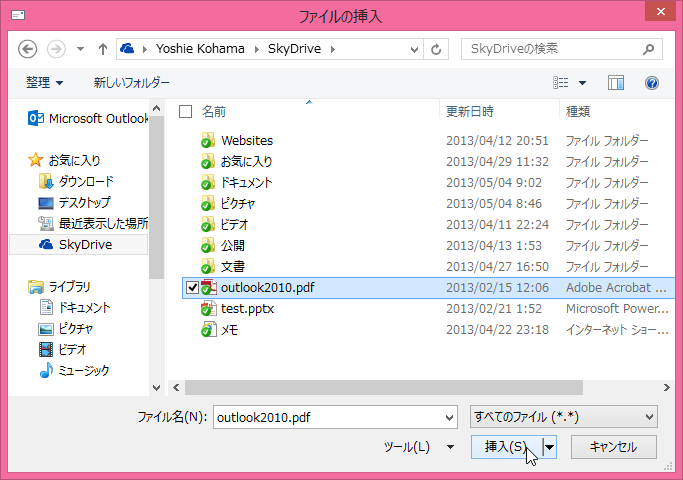Select SkyDrive in the sidebar
The height and width of the screenshot is (480, 683).
(78, 244)
